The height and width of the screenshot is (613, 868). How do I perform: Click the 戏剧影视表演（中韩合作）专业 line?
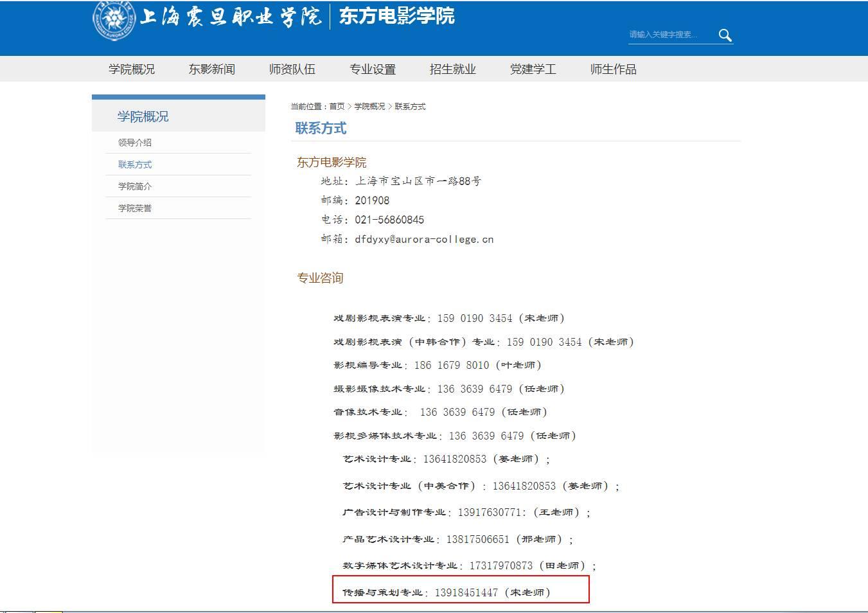(x=484, y=342)
